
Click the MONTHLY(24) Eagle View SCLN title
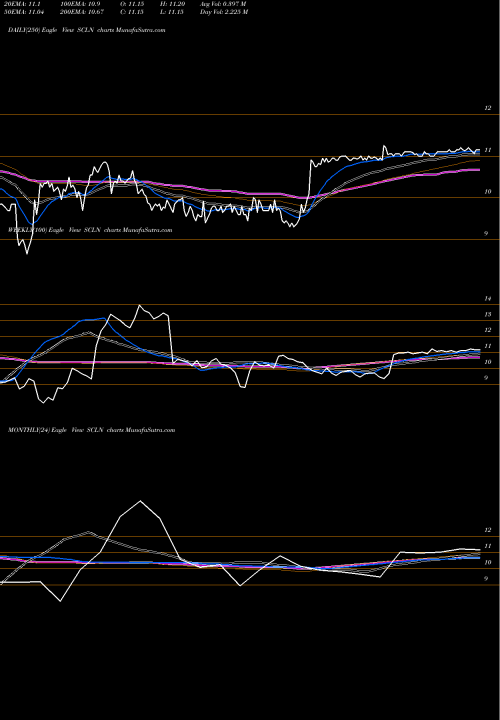pyautogui.click(x=91, y=430)
